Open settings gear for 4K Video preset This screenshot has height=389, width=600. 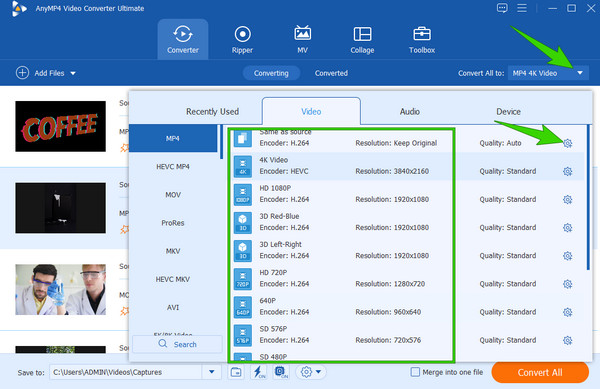click(567, 171)
